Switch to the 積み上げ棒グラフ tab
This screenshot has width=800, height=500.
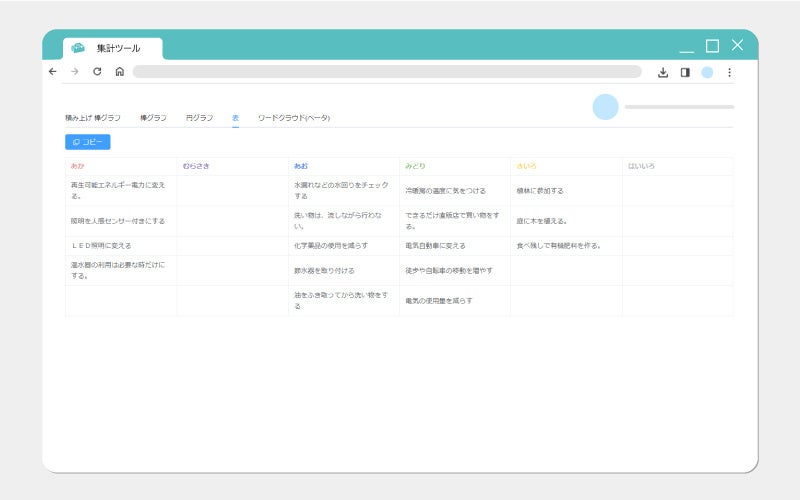click(x=93, y=118)
